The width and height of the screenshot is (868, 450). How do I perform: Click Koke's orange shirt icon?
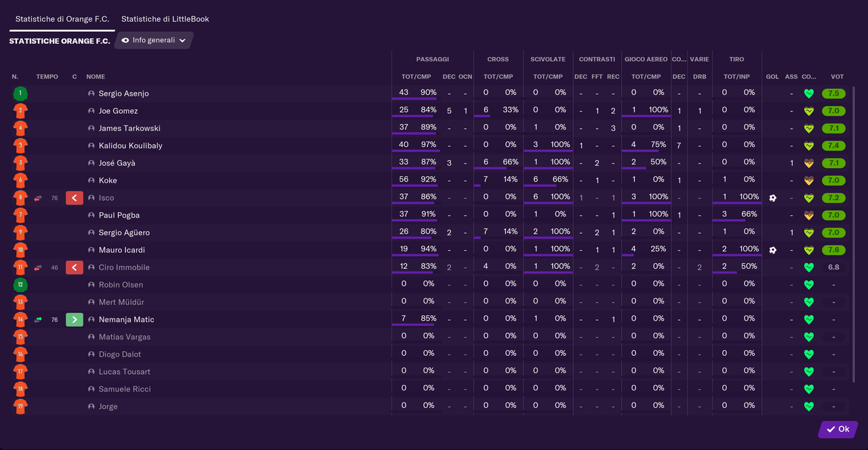[x=20, y=180]
